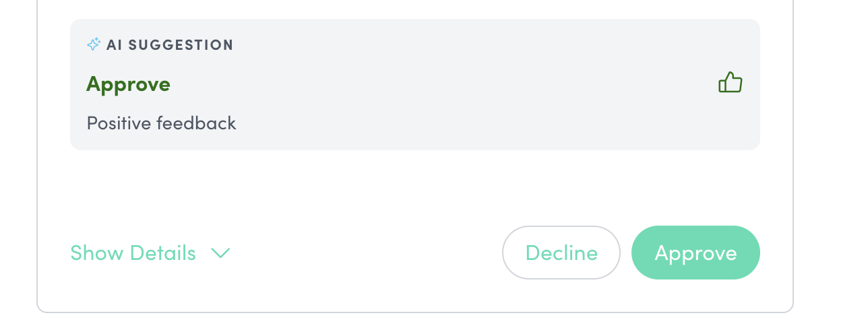Viewport: 868px width, 330px height.
Task: Click the downward chevron beside Show Details
Action: (220, 253)
